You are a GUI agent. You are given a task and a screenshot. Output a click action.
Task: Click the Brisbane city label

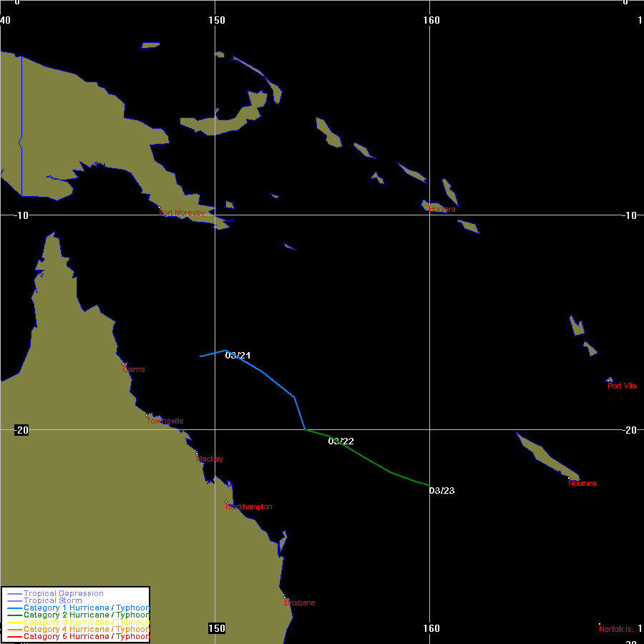tap(299, 602)
